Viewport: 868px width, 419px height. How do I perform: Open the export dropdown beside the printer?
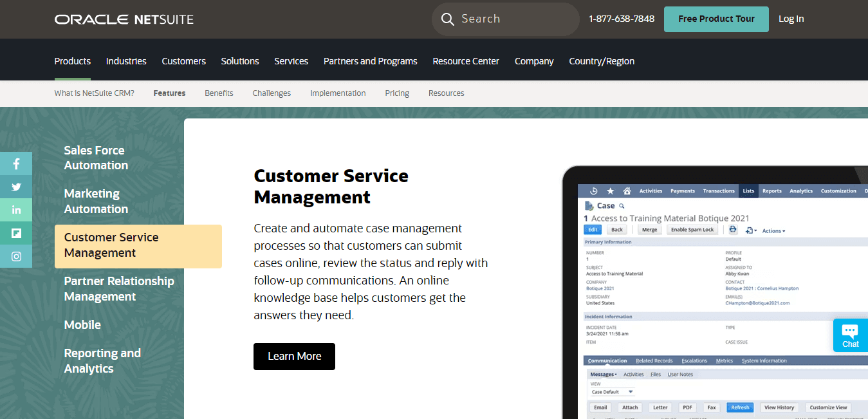tap(750, 230)
